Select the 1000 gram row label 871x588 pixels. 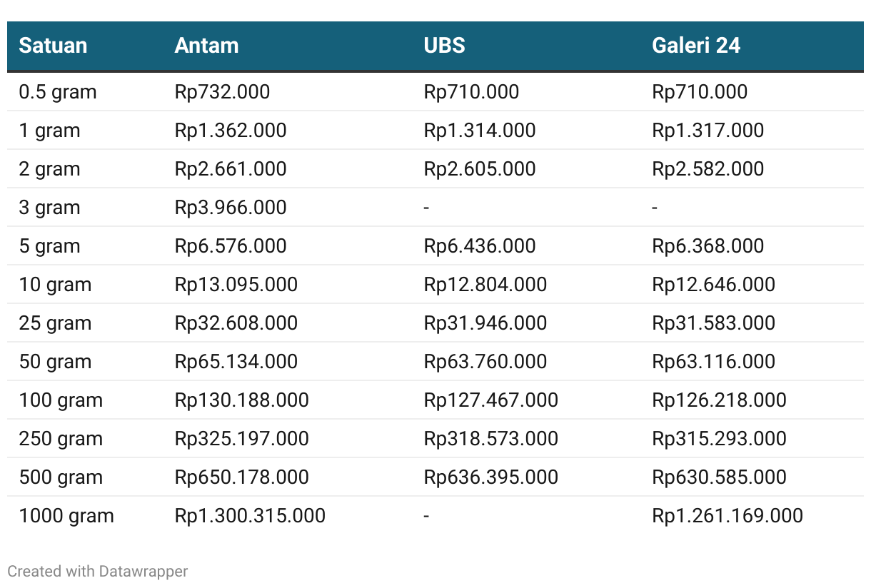(66, 516)
